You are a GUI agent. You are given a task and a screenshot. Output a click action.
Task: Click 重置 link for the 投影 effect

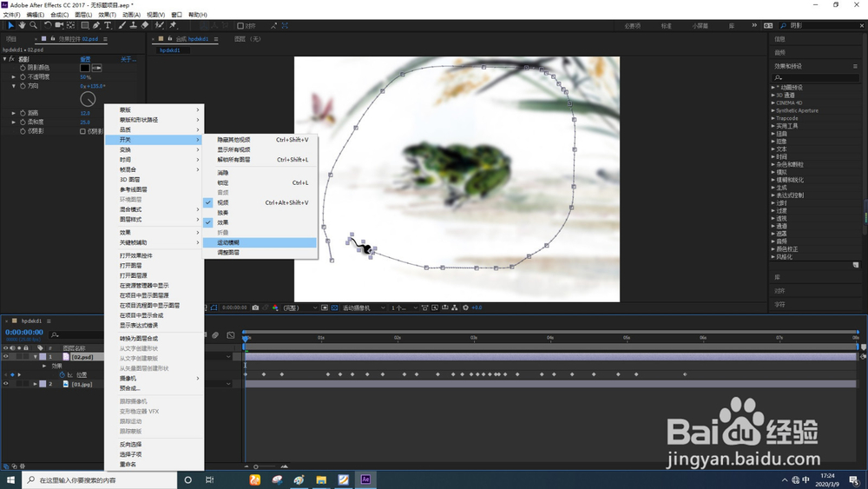click(x=85, y=59)
